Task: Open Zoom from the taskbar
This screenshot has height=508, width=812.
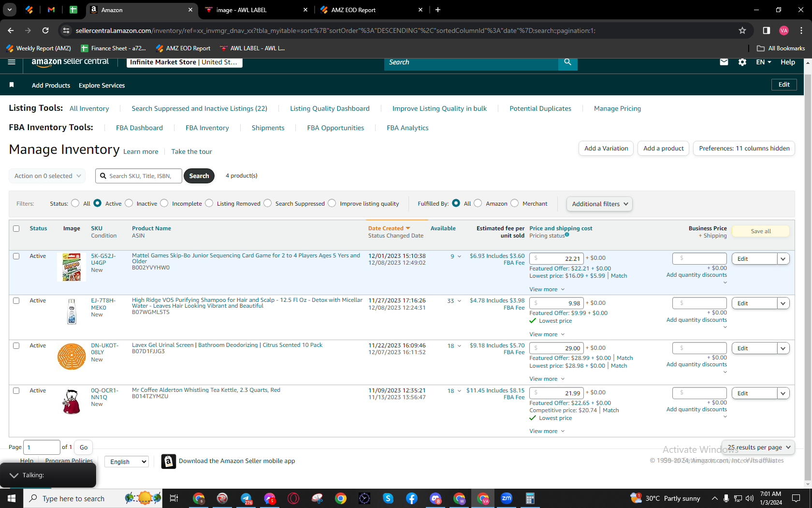Action: [507, 498]
